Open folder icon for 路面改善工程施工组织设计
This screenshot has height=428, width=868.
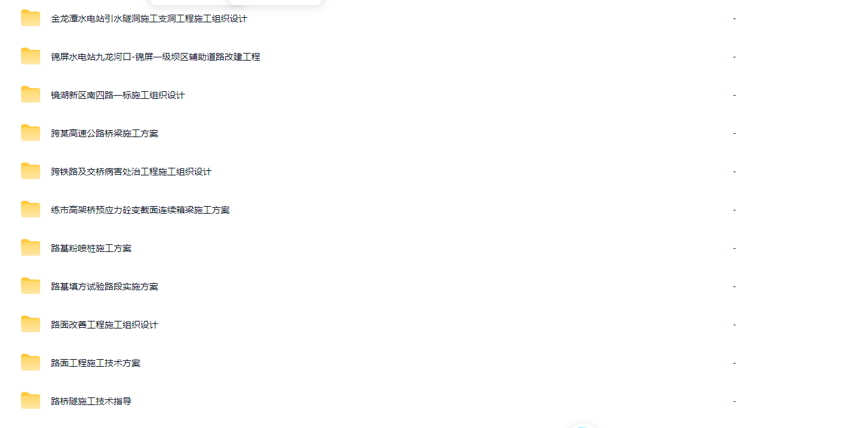[31, 325]
